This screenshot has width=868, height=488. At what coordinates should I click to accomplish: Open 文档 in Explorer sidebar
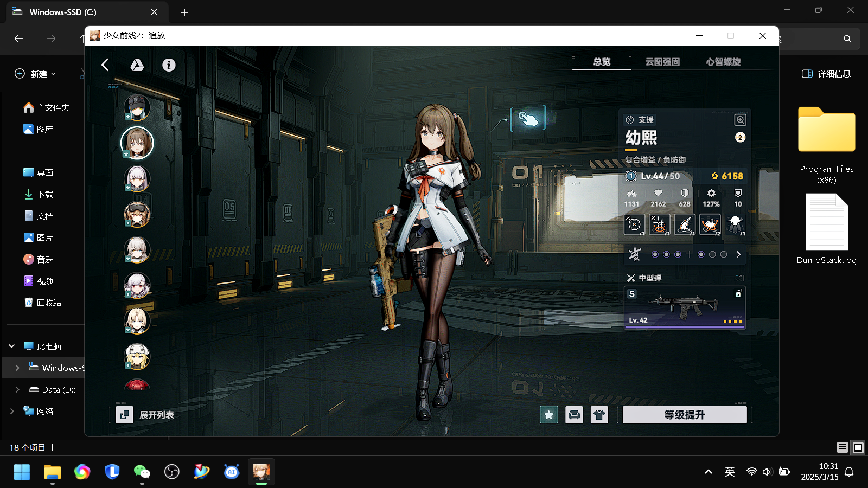point(39,216)
